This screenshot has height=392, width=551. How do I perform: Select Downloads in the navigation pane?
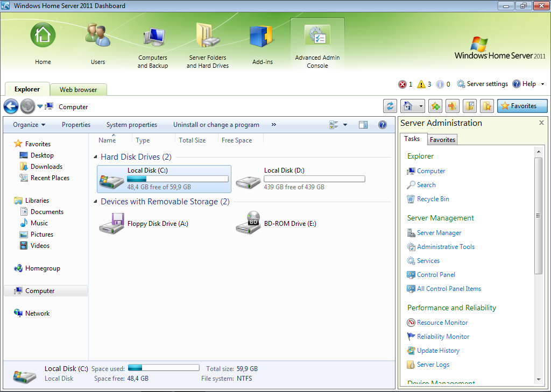pos(46,167)
